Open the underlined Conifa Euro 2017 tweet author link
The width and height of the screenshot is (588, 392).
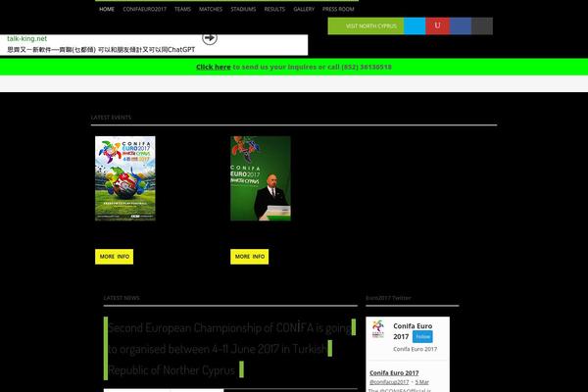coord(394,372)
